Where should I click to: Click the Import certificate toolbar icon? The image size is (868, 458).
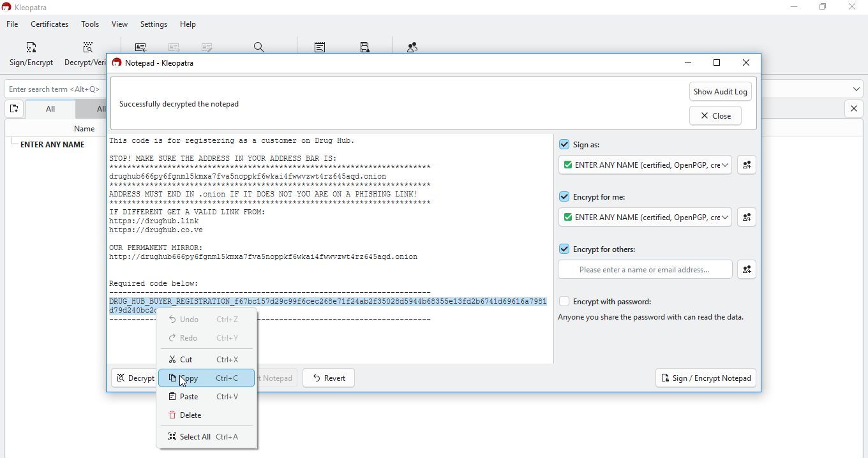[x=141, y=47]
